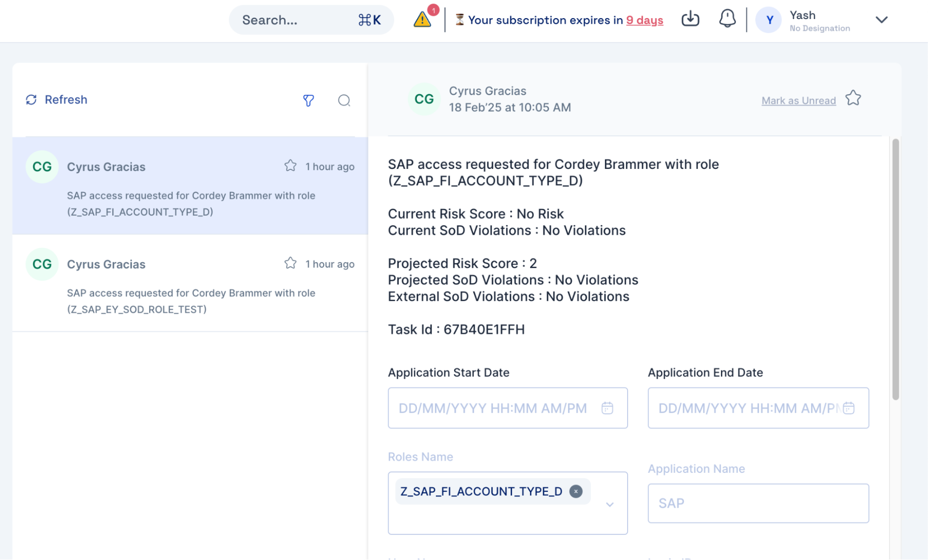Click Mark as Unread link
This screenshot has width=928, height=560.
coord(798,101)
